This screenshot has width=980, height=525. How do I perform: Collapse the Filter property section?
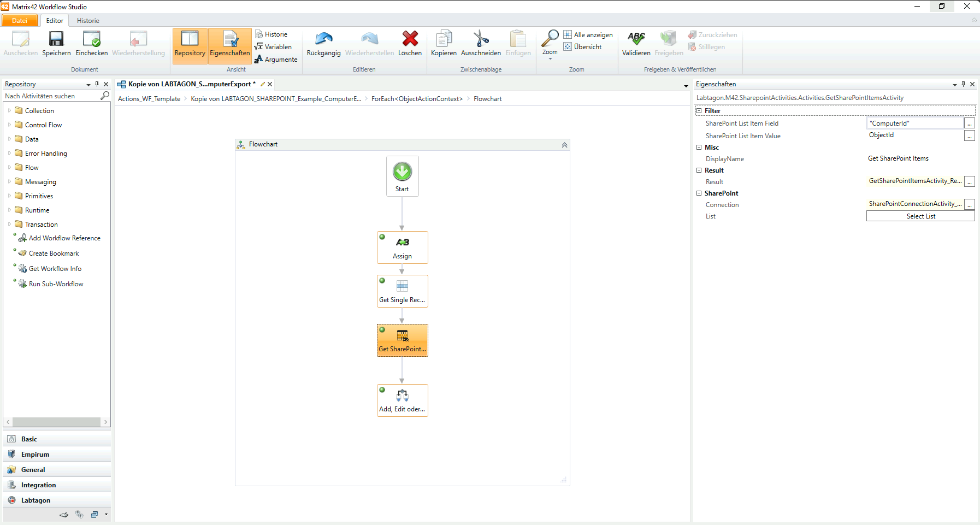pos(699,111)
